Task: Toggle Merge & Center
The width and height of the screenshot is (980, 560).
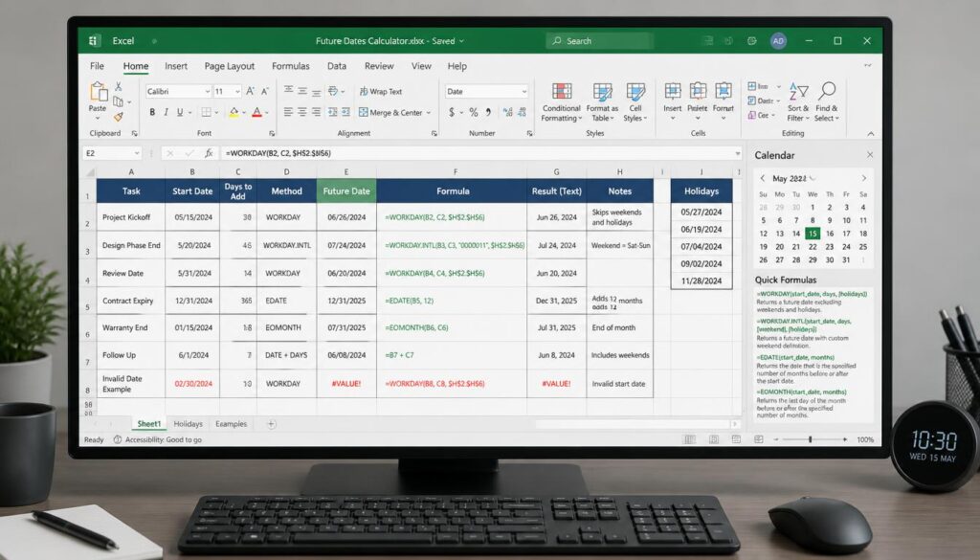Action: click(x=390, y=113)
